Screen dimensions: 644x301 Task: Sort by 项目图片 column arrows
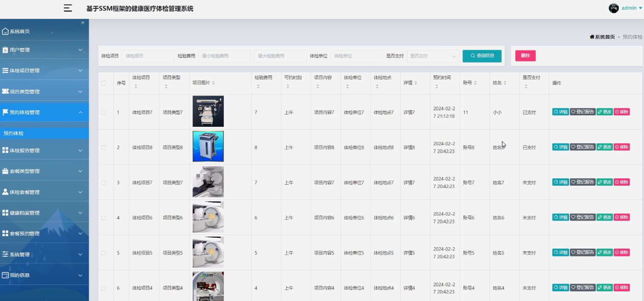213,83
